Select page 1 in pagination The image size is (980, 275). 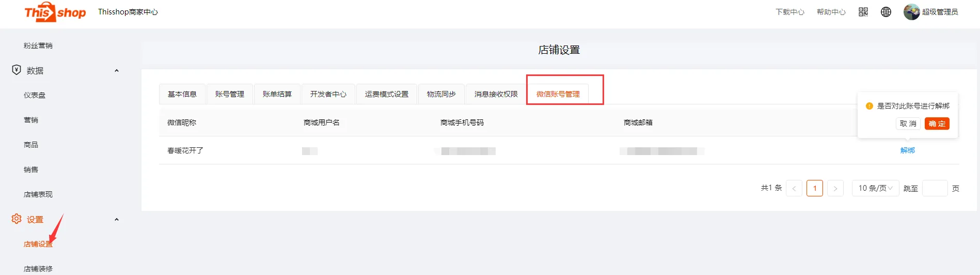(815, 188)
